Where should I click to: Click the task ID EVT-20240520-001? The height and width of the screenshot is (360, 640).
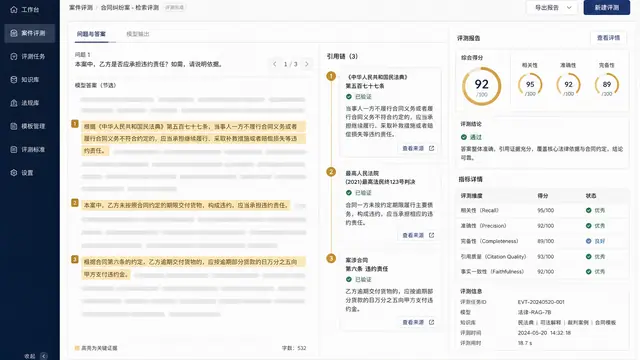[541, 302]
